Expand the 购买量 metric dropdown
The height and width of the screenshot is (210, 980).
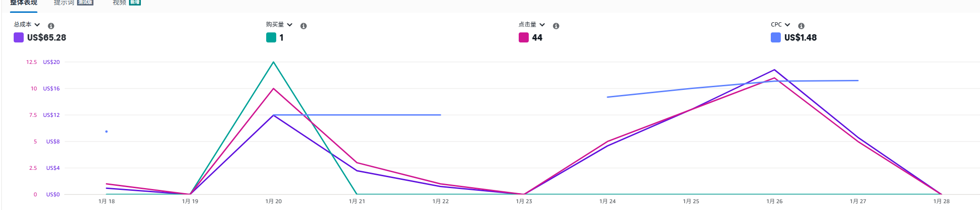(279, 25)
